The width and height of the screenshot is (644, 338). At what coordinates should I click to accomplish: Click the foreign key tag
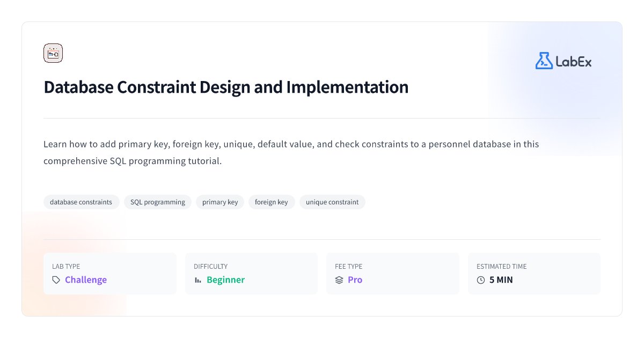(x=272, y=202)
